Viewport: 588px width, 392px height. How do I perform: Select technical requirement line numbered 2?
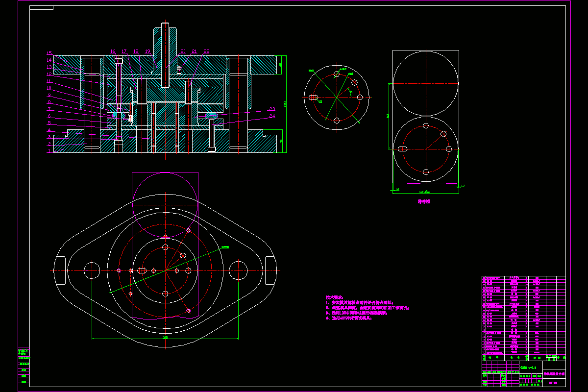(x=367, y=308)
